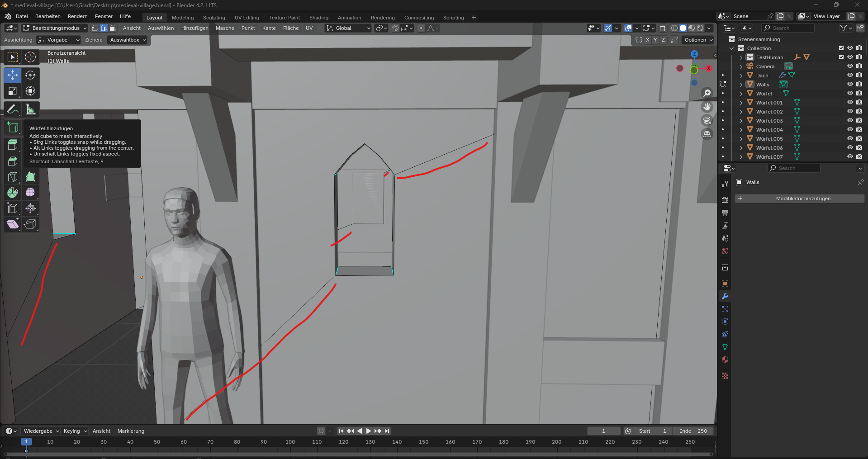Toggle visibility of Würfel.003
The height and width of the screenshot is (459, 868).
850,121
